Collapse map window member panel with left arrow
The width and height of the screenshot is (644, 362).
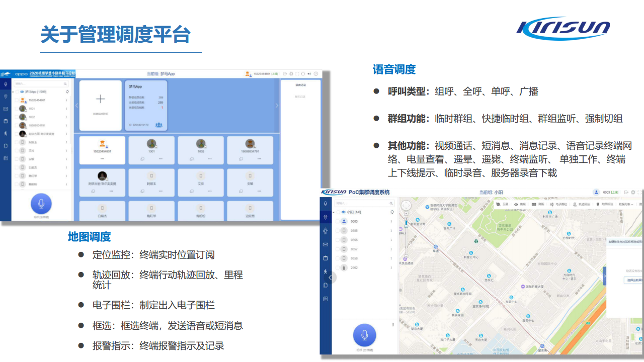pyautogui.click(x=330, y=277)
